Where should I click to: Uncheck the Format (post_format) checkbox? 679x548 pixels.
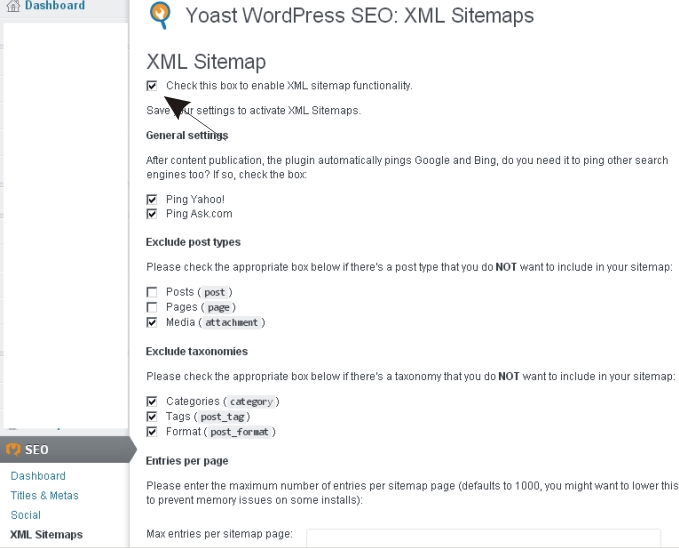(152, 432)
